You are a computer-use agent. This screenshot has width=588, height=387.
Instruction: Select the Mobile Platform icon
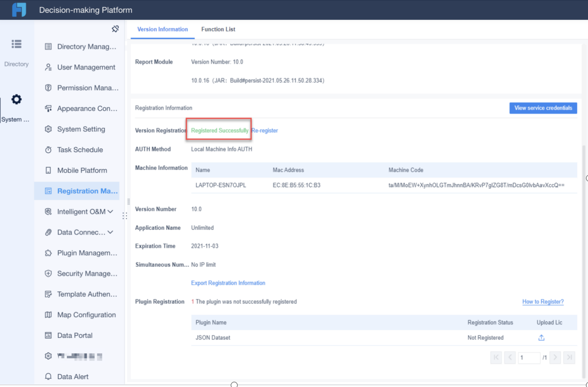48,170
